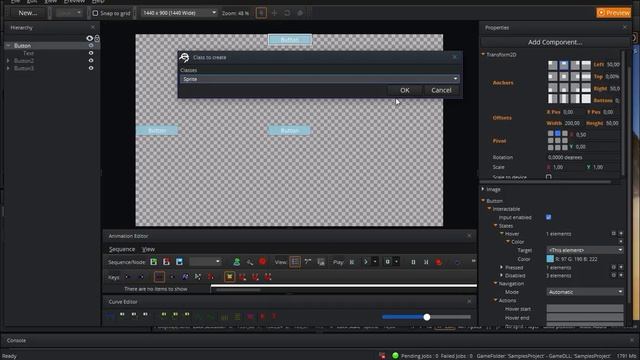Toggle the hierarchy header eye visibility icon
This screenshot has height=360, width=640.
tap(89, 38)
